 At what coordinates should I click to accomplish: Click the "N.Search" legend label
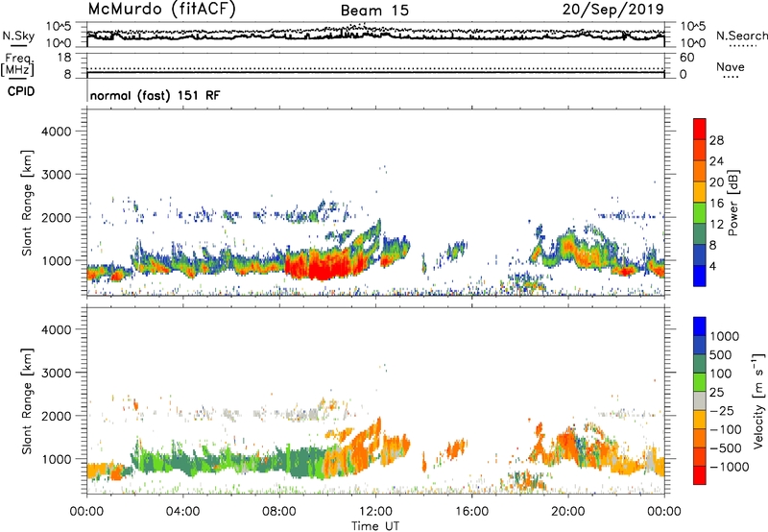point(741,36)
